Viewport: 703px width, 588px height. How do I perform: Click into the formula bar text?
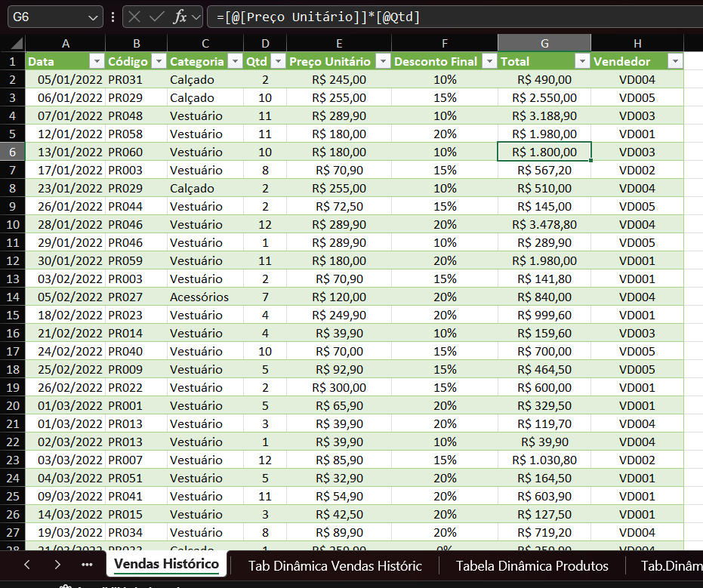[x=455, y=17]
